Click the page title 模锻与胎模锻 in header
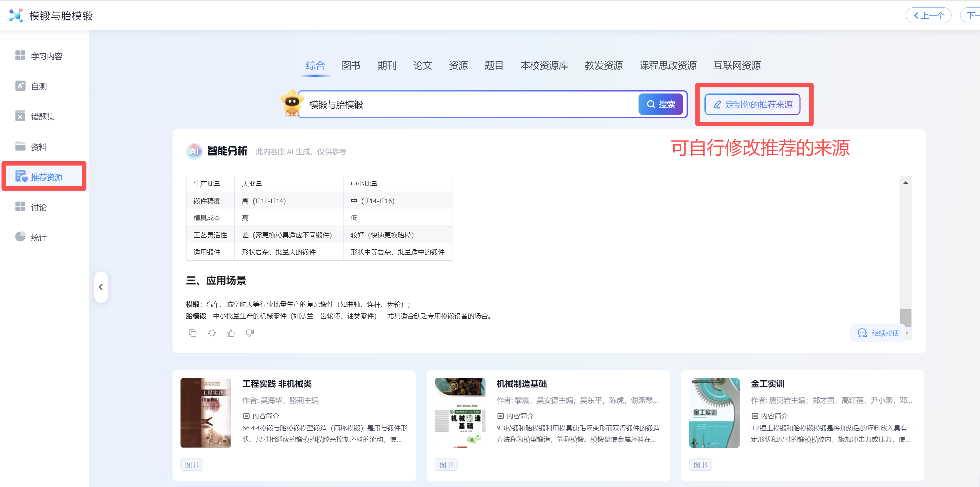This screenshot has height=487, width=980. 61,16
